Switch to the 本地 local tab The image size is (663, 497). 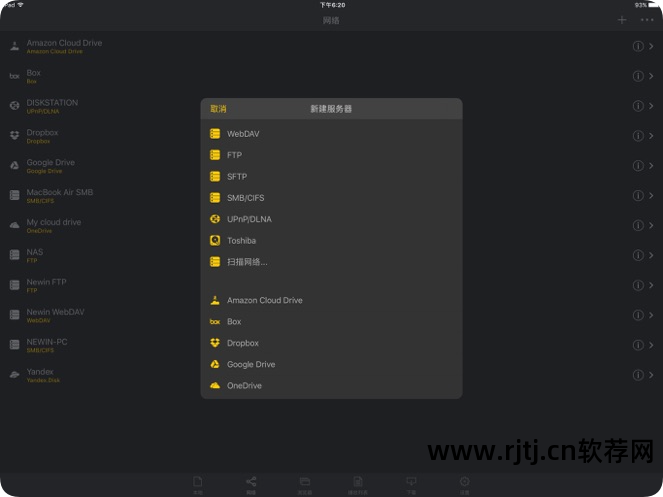198,485
